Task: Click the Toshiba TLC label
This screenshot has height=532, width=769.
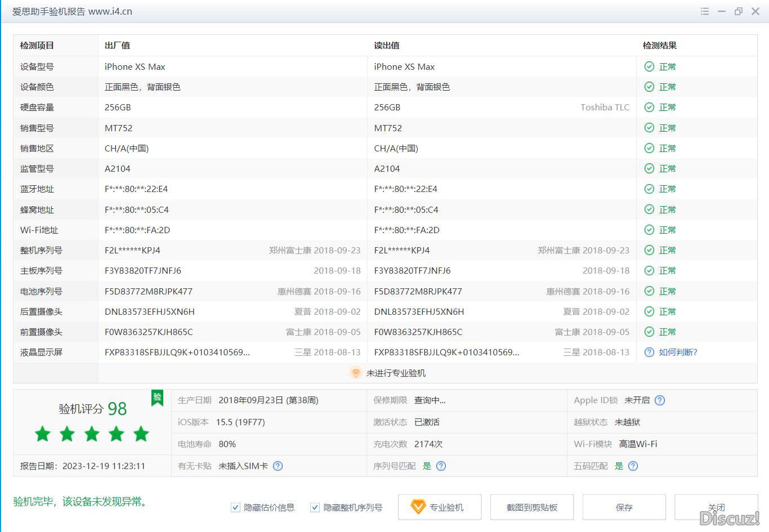Action: tap(605, 107)
